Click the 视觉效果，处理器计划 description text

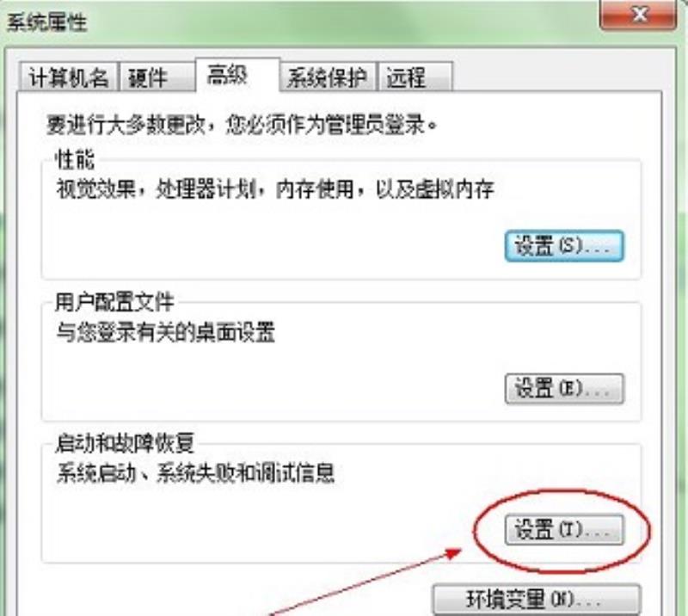pyautogui.click(x=274, y=189)
